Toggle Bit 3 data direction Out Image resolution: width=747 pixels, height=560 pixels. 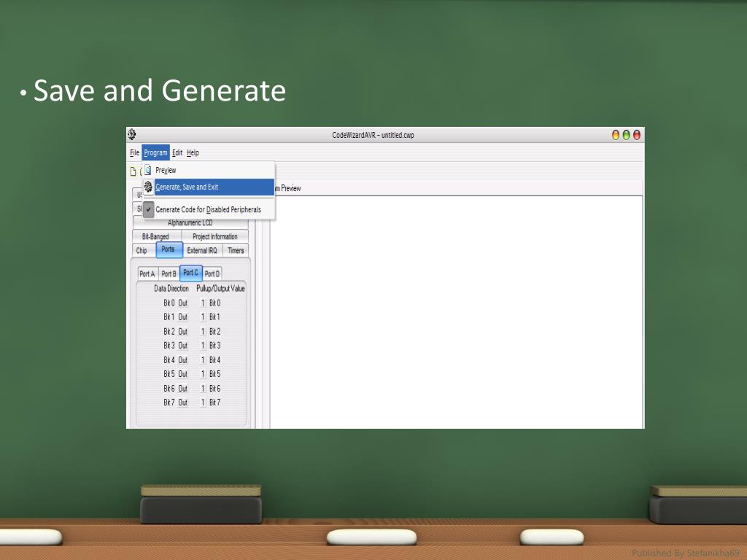point(182,346)
